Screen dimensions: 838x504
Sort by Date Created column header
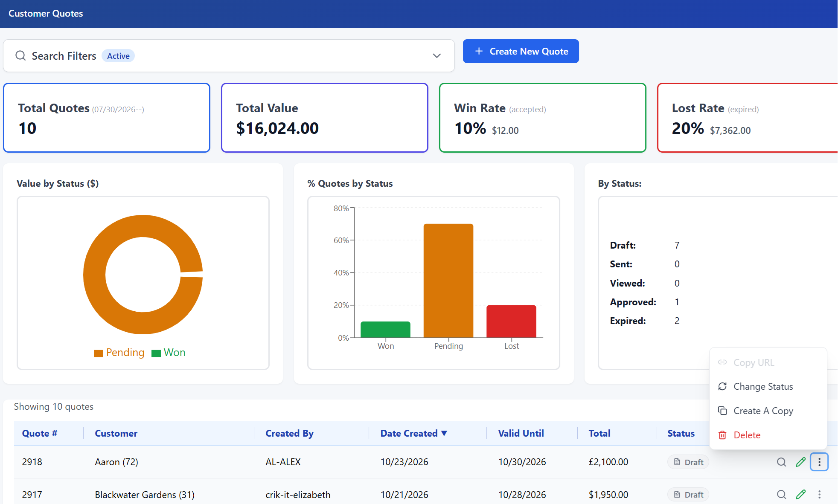tap(413, 433)
